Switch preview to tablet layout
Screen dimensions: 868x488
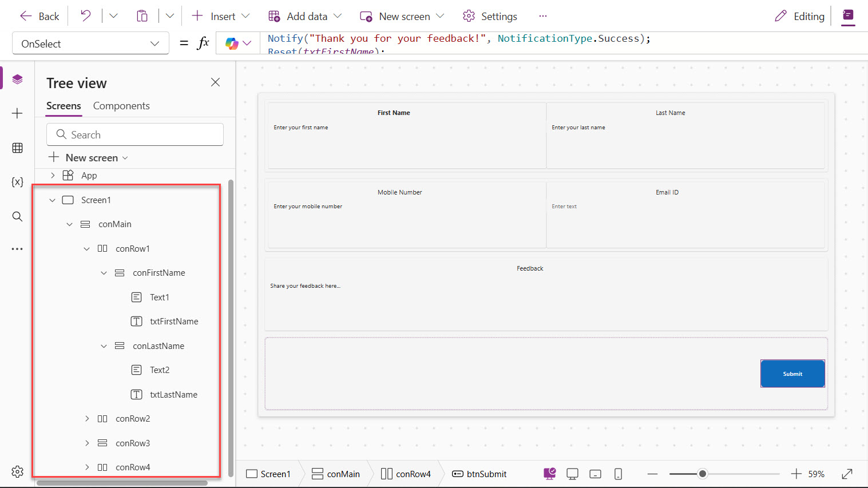(595, 474)
